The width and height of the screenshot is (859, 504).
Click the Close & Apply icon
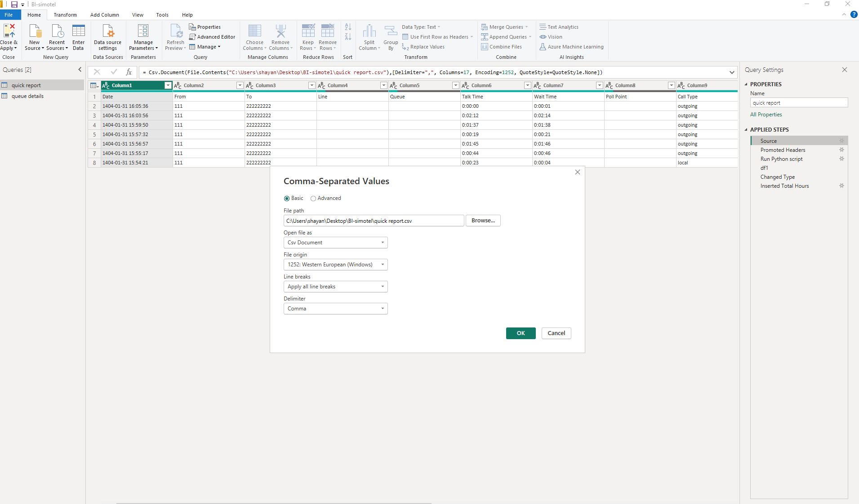[9, 31]
